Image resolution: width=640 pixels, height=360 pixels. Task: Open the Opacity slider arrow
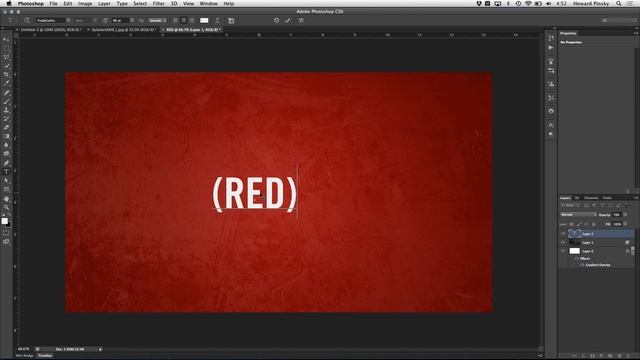click(625, 215)
